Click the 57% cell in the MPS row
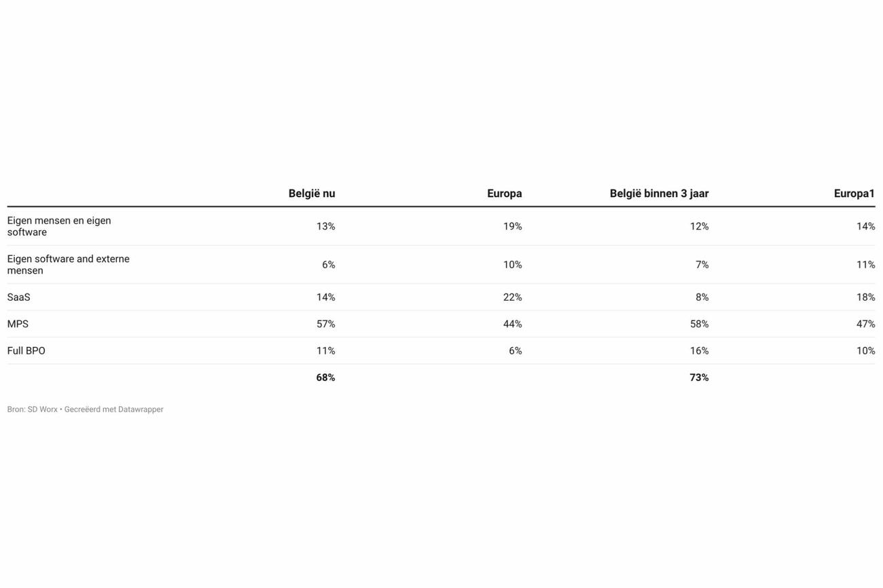883x588 pixels. [x=326, y=324]
